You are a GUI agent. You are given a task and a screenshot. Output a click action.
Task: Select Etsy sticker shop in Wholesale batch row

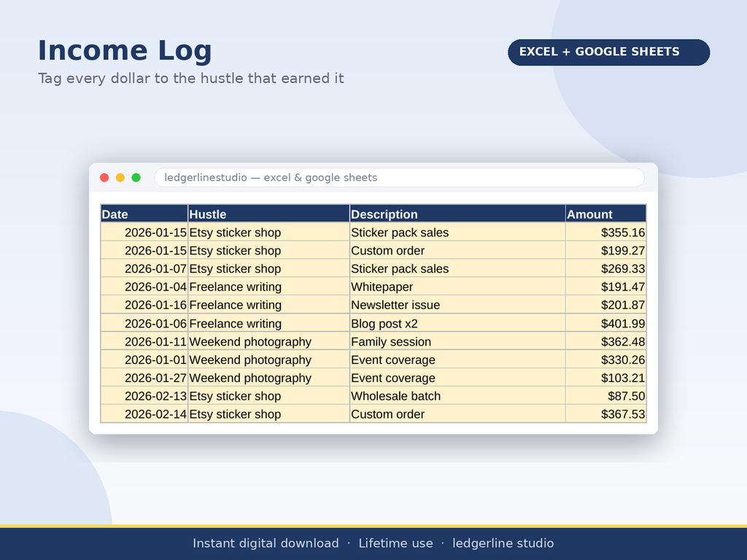[x=268, y=396]
